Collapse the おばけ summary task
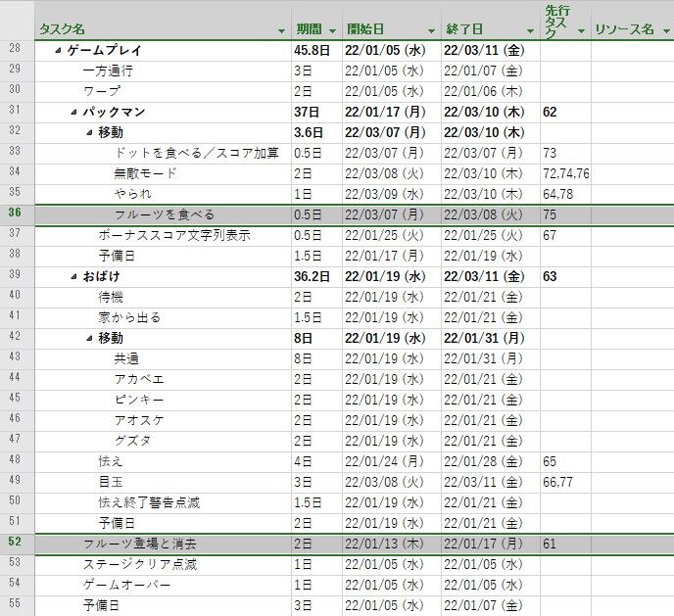The height and width of the screenshot is (616, 674). point(73,277)
